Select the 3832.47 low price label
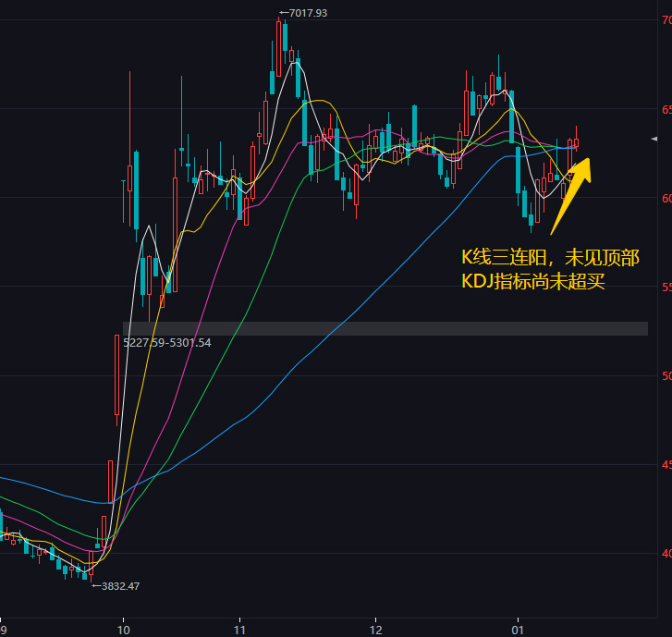 (x=119, y=585)
